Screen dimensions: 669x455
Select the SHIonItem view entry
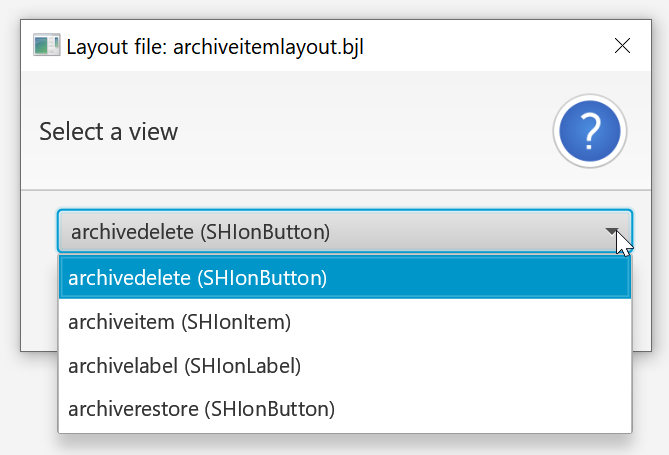tap(180, 321)
